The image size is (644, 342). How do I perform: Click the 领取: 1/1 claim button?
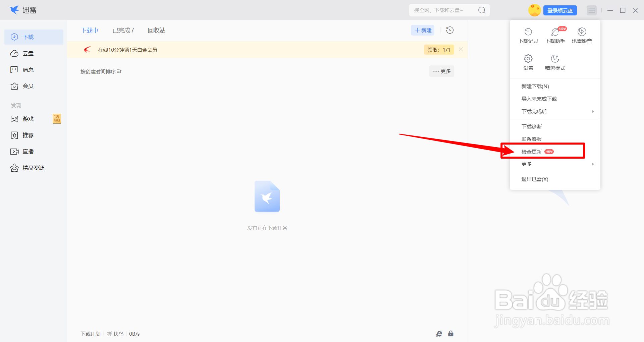tap(439, 50)
